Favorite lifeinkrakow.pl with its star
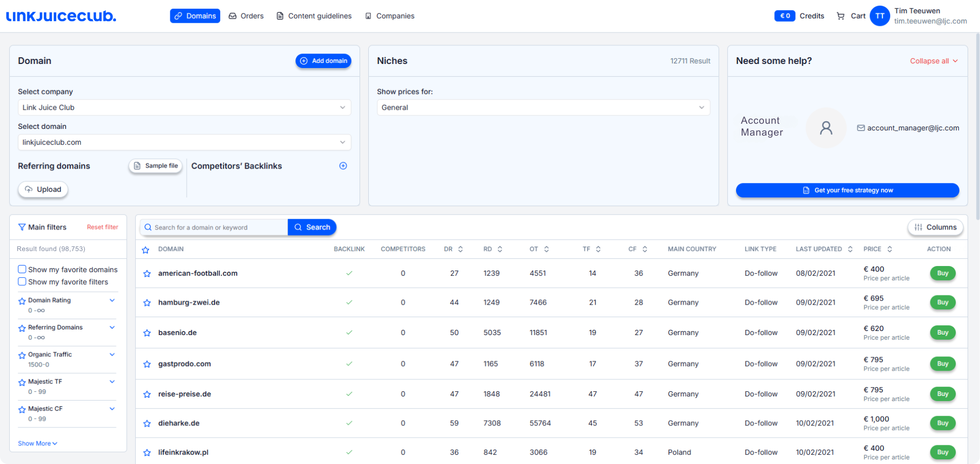This screenshot has height=464, width=980. 147,452
